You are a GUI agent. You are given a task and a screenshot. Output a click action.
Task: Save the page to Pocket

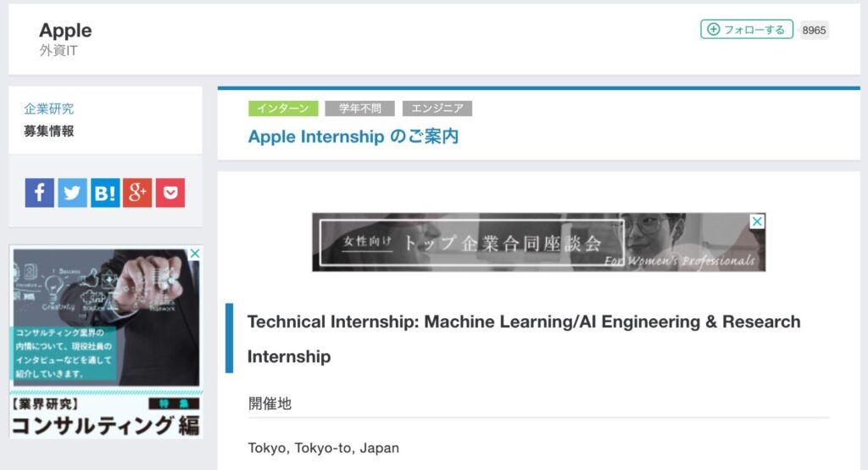(x=170, y=193)
